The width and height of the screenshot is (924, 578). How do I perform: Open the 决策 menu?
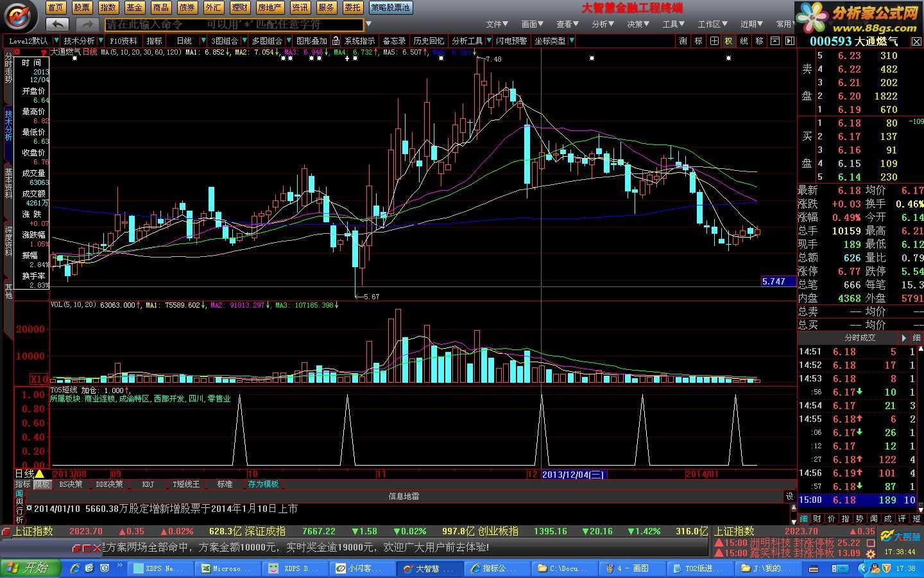[x=638, y=24]
